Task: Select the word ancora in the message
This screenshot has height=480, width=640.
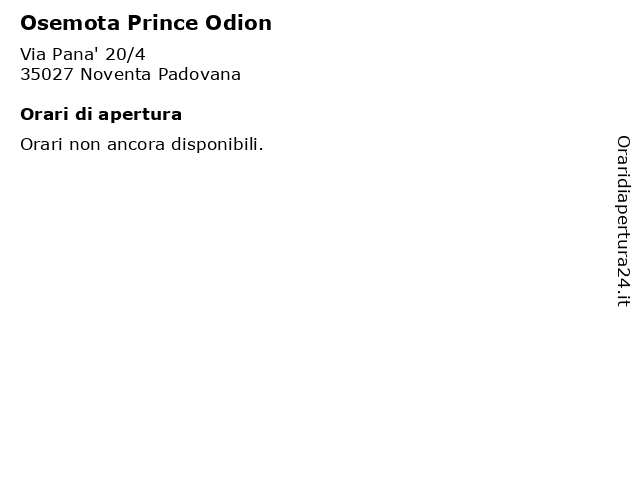Action: coord(136,145)
